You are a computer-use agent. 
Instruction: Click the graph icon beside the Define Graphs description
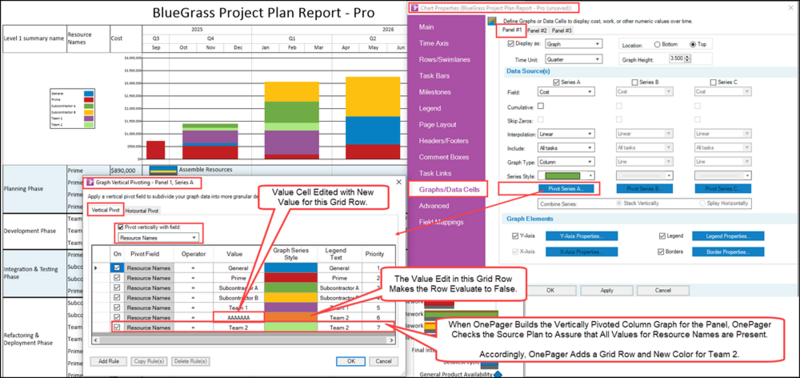492,21
